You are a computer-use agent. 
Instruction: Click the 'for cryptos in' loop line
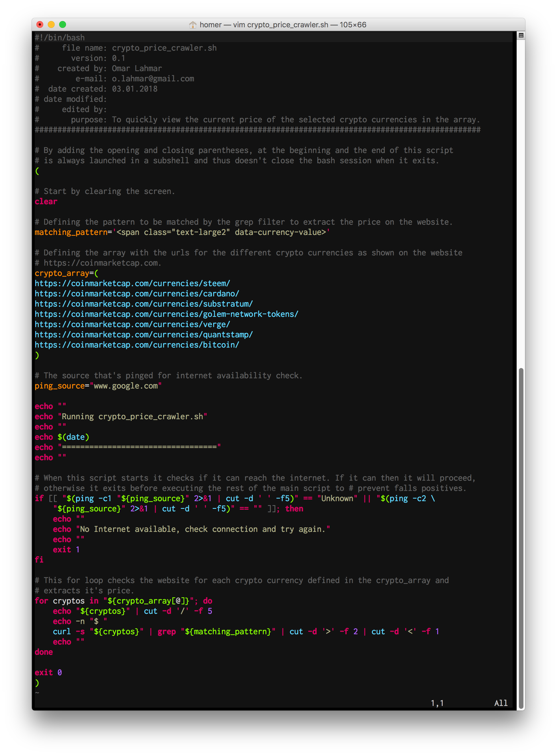[123, 601]
